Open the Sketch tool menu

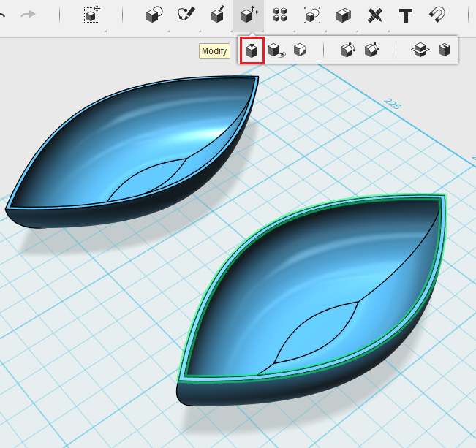pos(186,15)
